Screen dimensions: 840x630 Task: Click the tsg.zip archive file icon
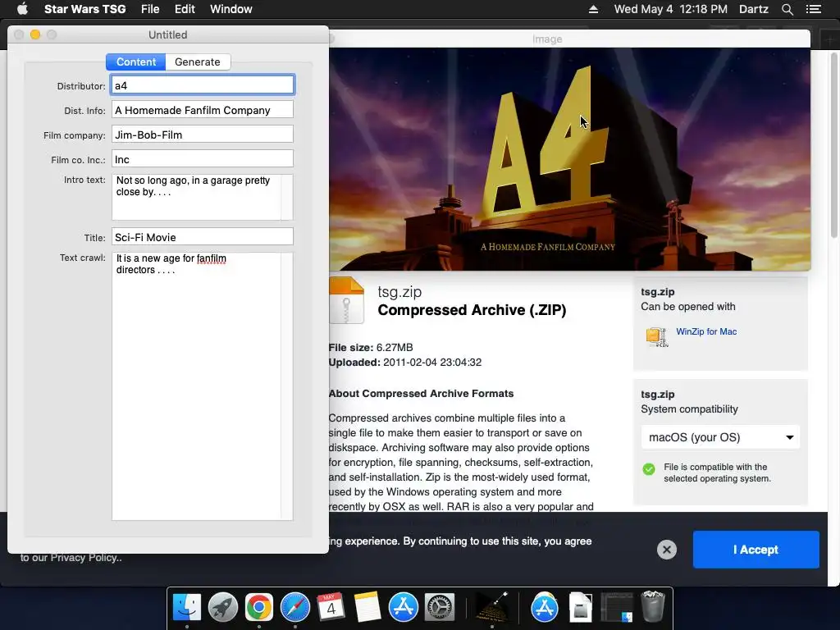coord(347,300)
